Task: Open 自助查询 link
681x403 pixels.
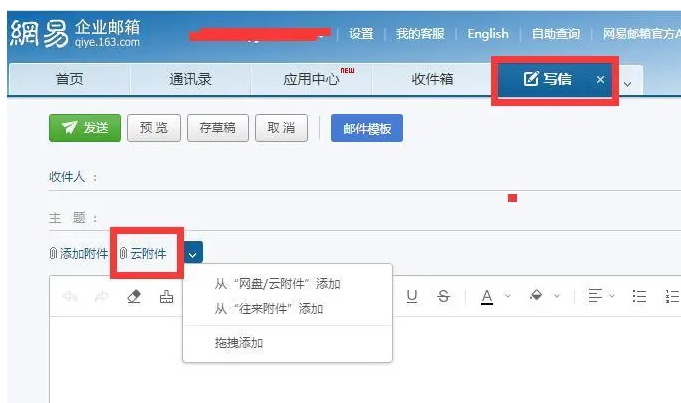Action: 556,34
